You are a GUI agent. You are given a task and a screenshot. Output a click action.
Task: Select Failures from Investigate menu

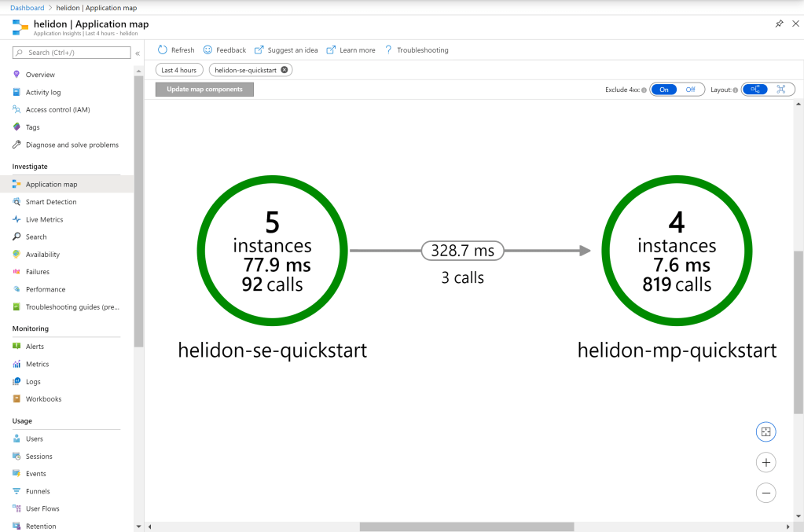[37, 272]
